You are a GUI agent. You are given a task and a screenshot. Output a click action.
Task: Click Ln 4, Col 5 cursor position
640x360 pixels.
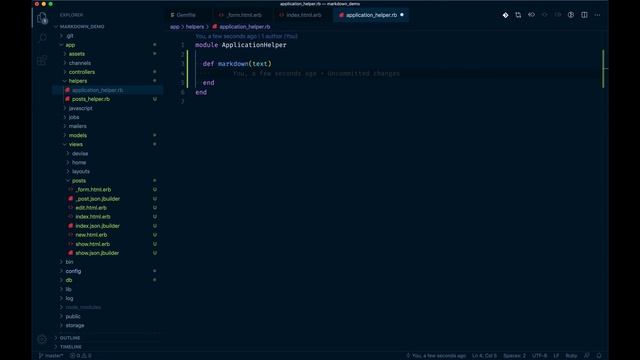pyautogui.click(x=484, y=356)
